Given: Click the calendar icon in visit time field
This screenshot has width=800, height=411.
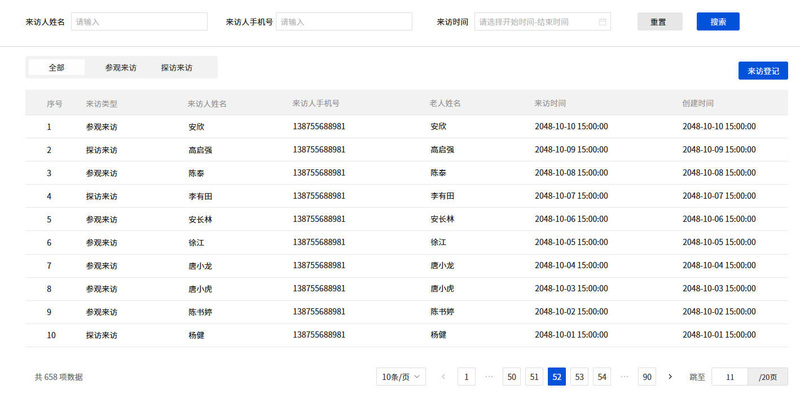Looking at the screenshot, I should point(602,21).
